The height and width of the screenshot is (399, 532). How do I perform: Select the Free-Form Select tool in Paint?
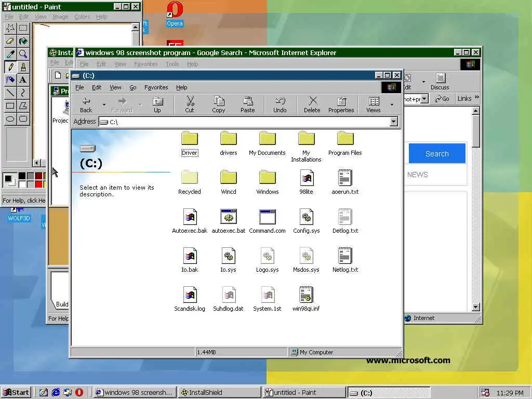10,28
